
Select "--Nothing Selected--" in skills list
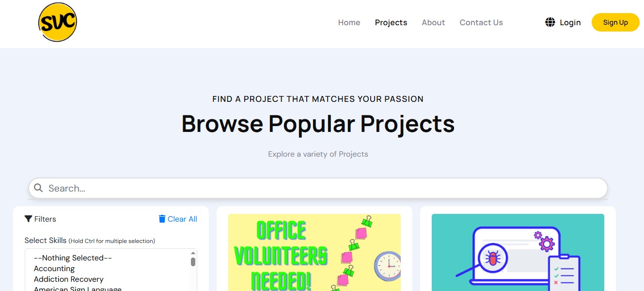tap(73, 258)
